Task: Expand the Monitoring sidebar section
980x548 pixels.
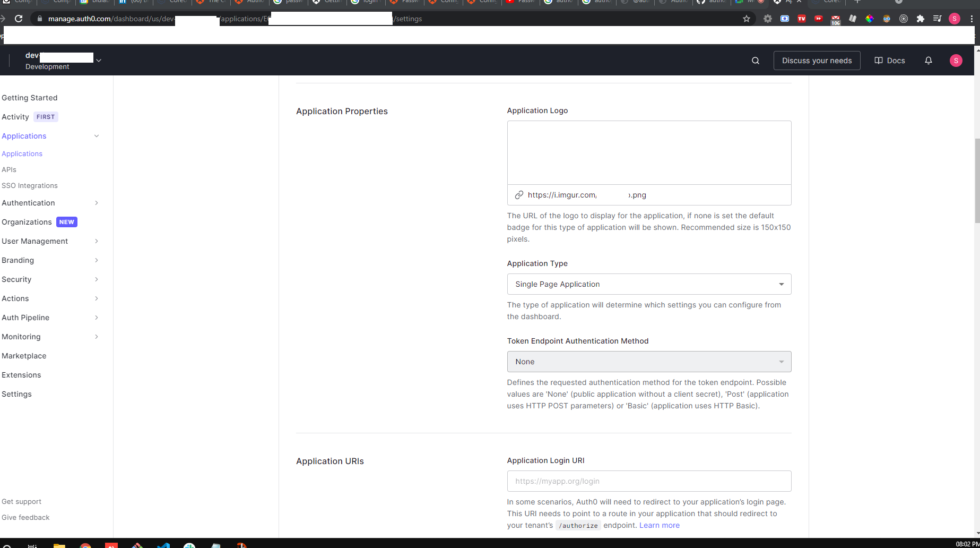Action: 97,337
